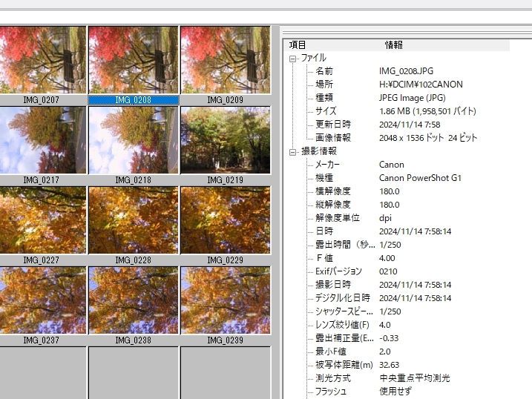Screen dimensions: 532x399
Task: Select the 露出補正量 row
Action: point(357,338)
